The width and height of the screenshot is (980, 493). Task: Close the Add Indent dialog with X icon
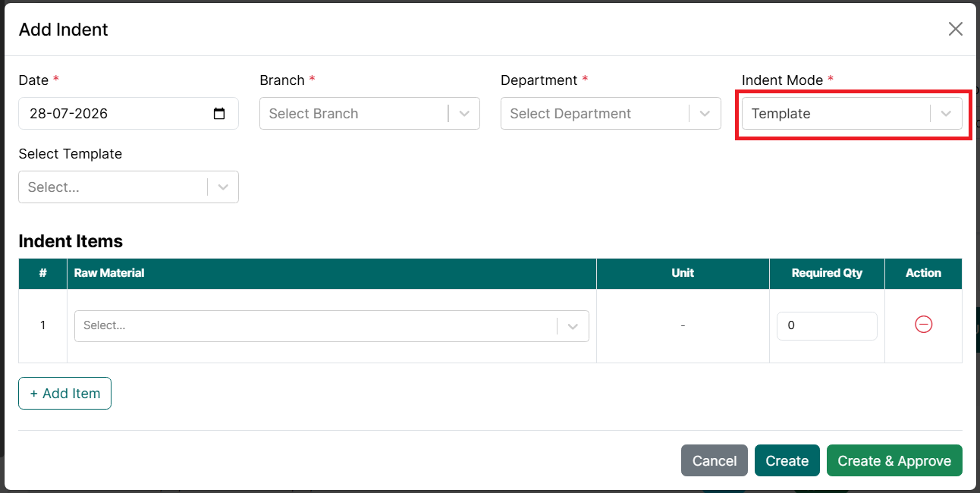pos(956,29)
